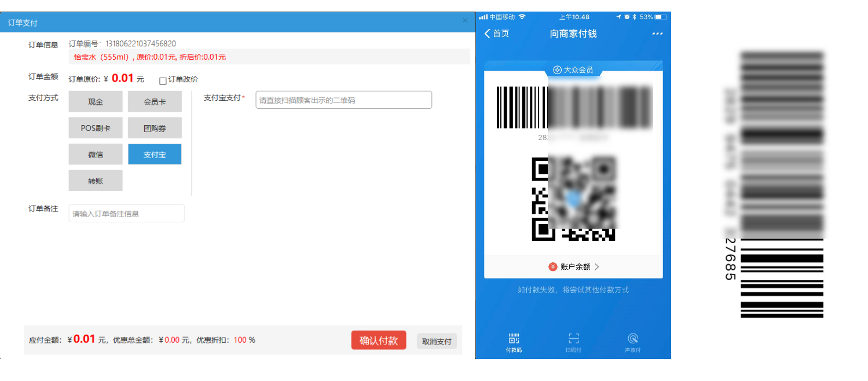Go back to 首页 in Alipay
Screen dimensions: 868x381
tap(497, 34)
